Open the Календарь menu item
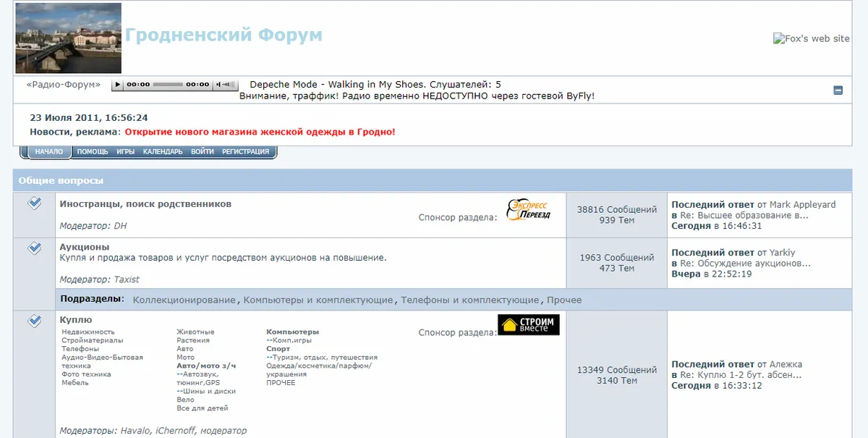868x438 pixels. coord(163,152)
